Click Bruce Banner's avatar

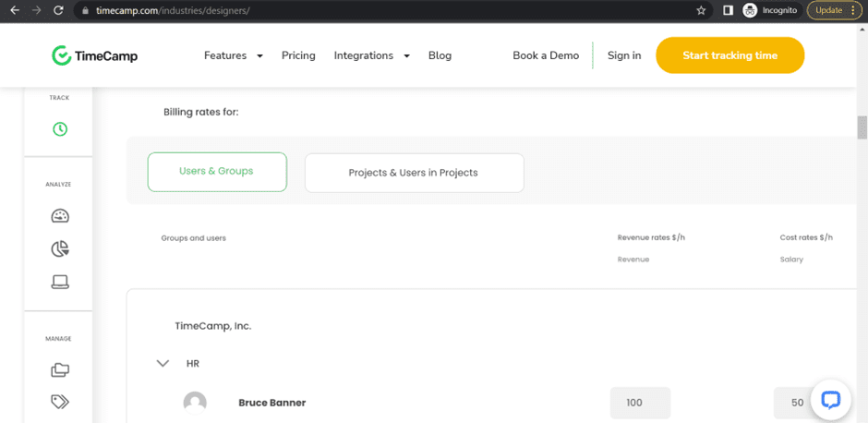click(x=195, y=403)
